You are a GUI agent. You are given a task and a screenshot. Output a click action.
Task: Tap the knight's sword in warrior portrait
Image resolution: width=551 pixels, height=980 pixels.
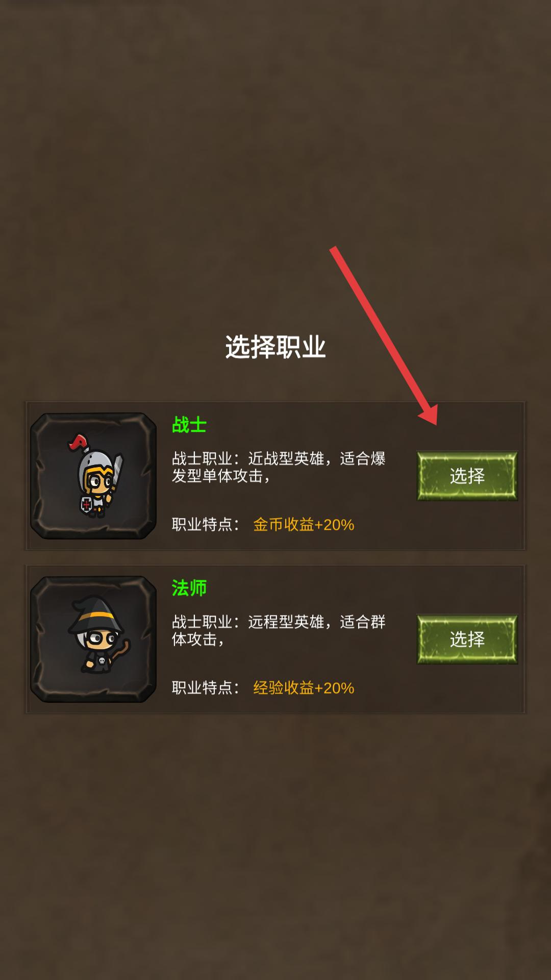(x=117, y=472)
